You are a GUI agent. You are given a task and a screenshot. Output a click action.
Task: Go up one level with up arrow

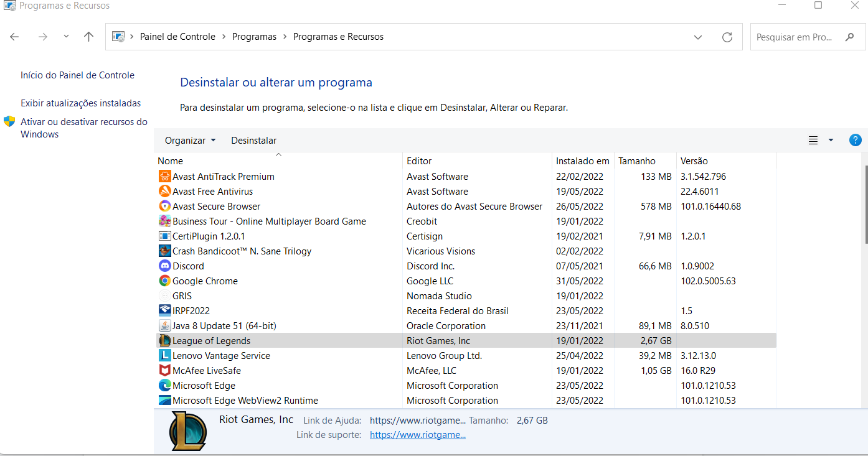pyautogui.click(x=88, y=37)
